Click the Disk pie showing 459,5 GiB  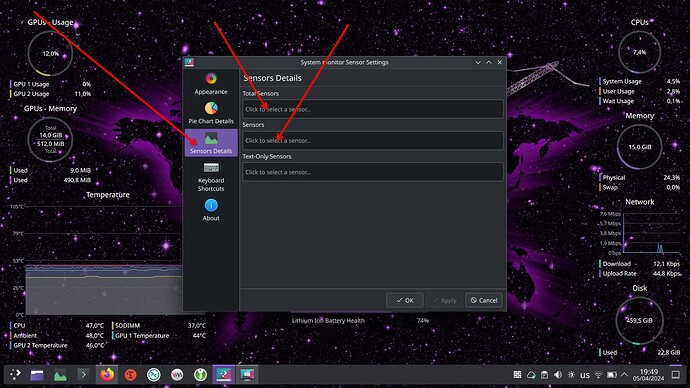(639, 320)
